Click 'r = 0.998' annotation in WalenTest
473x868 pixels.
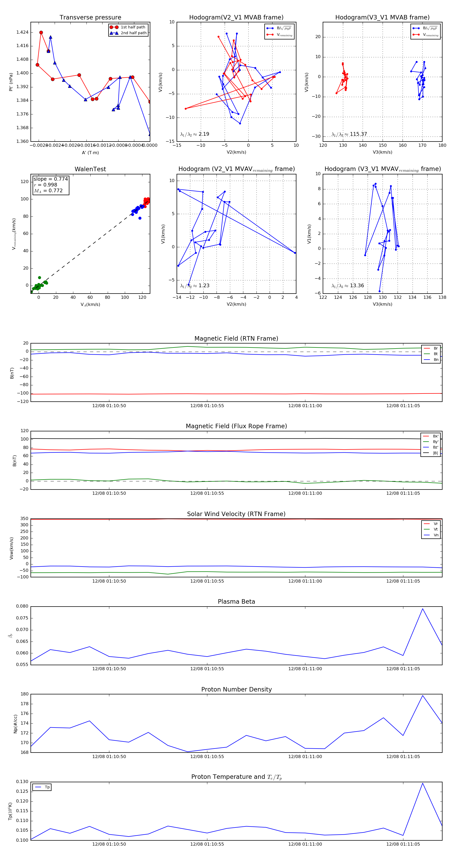(45, 185)
